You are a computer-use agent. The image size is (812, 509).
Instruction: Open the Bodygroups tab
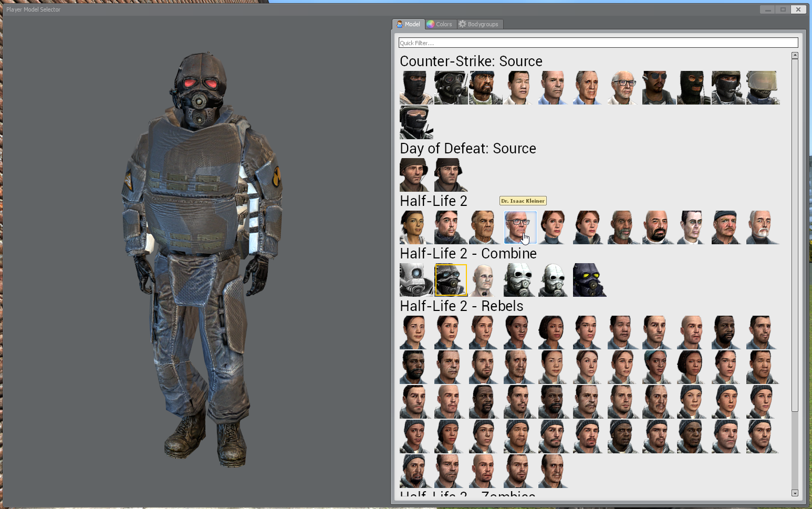pyautogui.click(x=479, y=24)
